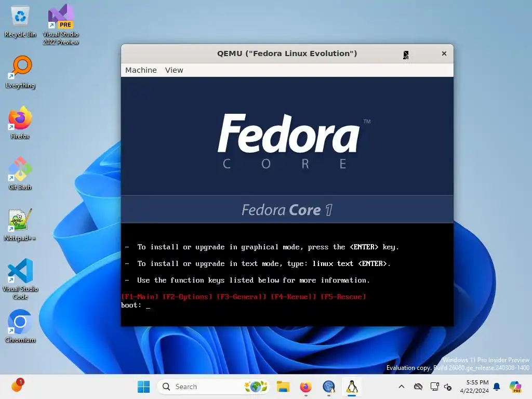
Task: Switch to Firefox in the taskbar
Action: [305, 387]
